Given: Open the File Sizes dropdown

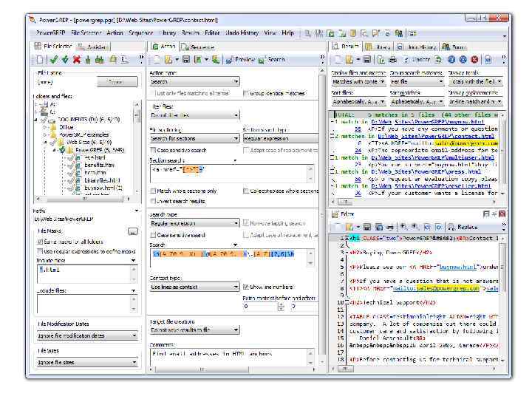Looking at the screenshot, I should click(87, 362).
